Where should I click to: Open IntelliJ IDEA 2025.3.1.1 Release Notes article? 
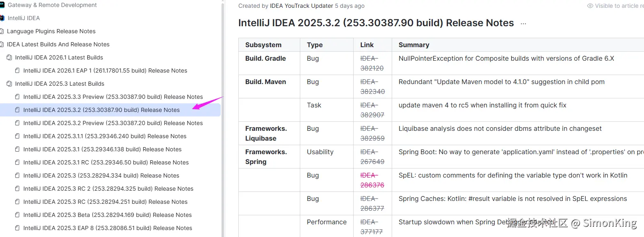coord(105,136)
